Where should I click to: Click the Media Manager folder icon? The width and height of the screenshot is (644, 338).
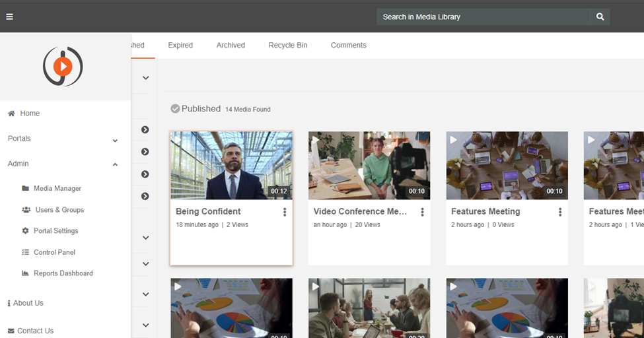tap(26, 189)
